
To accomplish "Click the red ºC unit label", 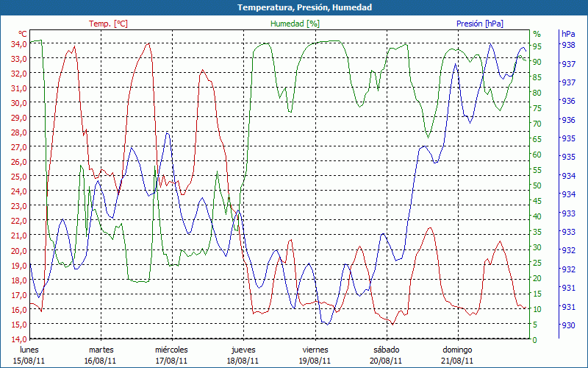I will tap(22, 34).
